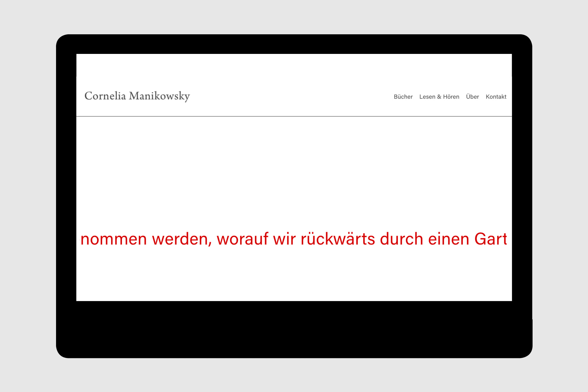Click the red word 'einen'

449,239
